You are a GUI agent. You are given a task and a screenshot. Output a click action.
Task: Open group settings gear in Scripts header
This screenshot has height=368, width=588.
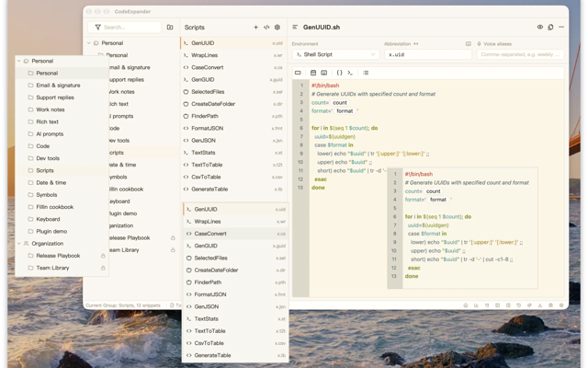click(x=277, y=27)
